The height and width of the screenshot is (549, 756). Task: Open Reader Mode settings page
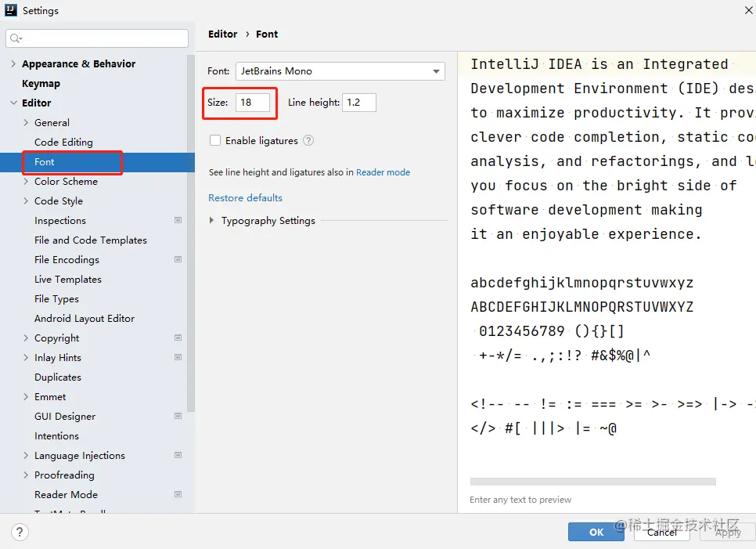tap(66, 494)
